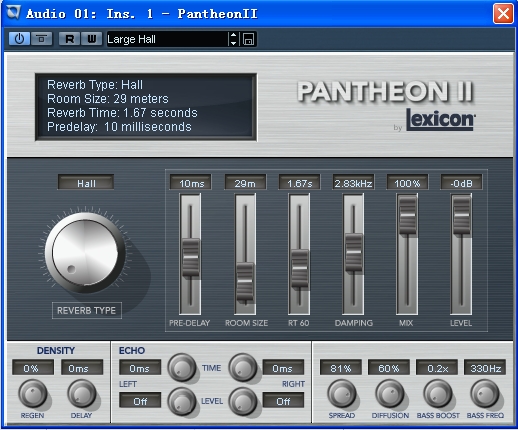The height and width of the screenshot is (430, 518).
Task: Click the Density Delay knob
Action: point(82,394)
